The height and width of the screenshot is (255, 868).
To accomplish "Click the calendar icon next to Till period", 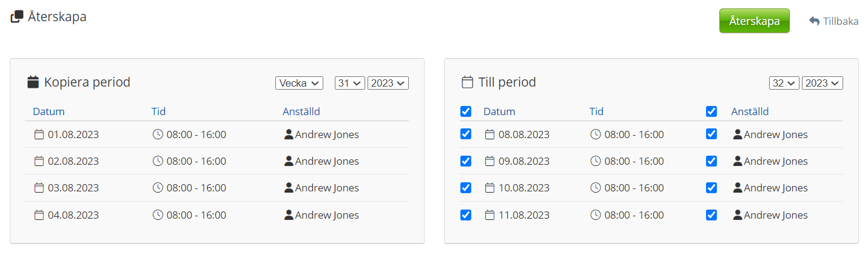I will (467, 82).
